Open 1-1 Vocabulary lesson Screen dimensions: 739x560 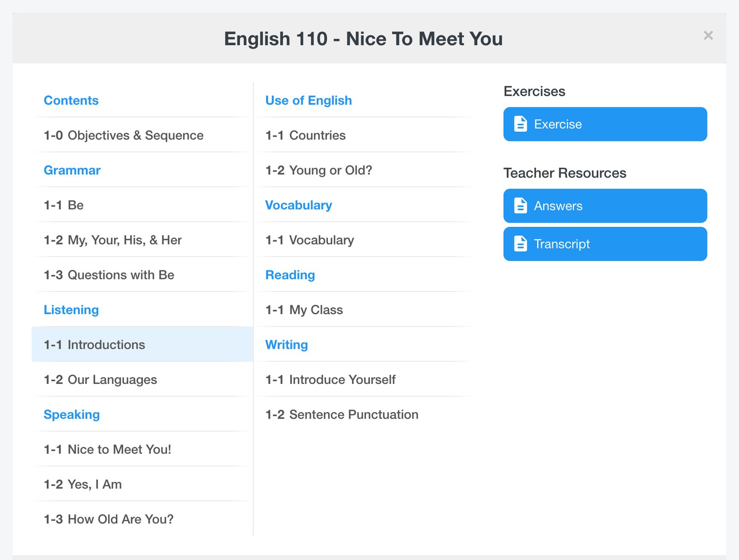(x=364, y=240)
